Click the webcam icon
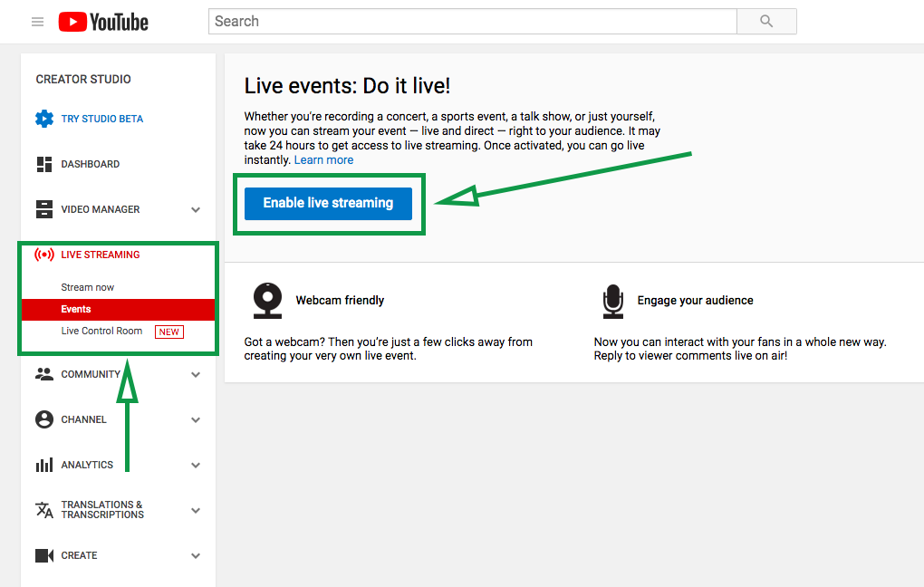The image size is (924, 587). (x=267, y=301)
